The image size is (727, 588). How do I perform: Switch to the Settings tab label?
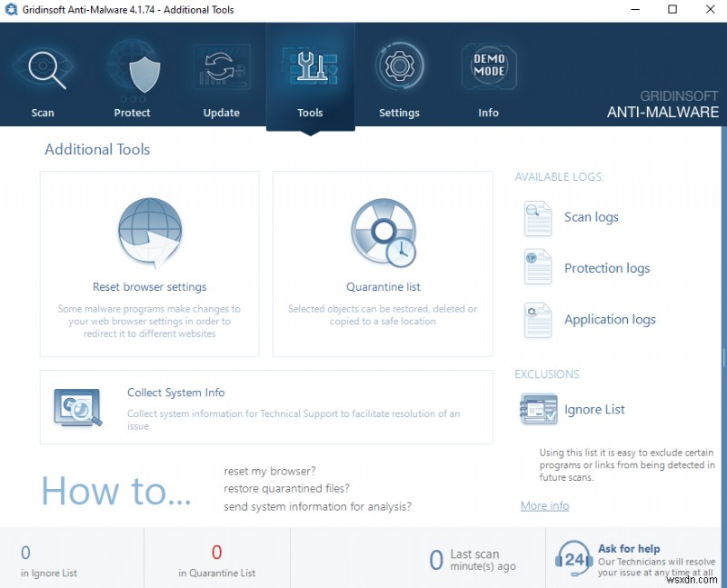(x=399, y=113)
